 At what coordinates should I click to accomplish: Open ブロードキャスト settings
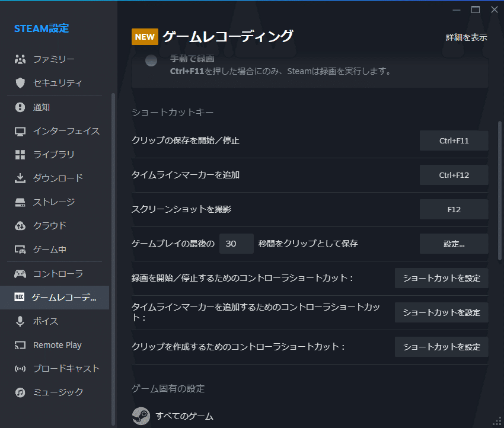click(x=55, y=369)
